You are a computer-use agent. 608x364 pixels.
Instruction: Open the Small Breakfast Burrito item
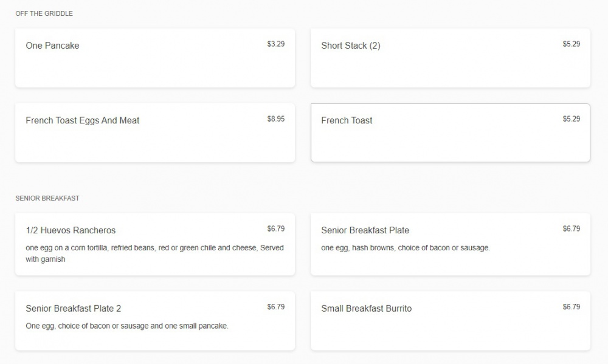pyautogui.click(x=366, y=309)
